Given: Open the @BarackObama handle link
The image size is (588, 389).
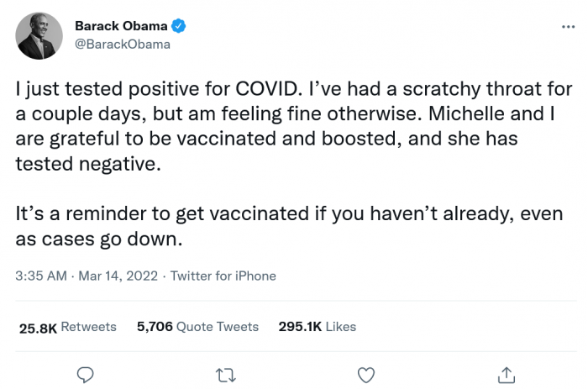Looking at the screenshot, I should point(123,45).
